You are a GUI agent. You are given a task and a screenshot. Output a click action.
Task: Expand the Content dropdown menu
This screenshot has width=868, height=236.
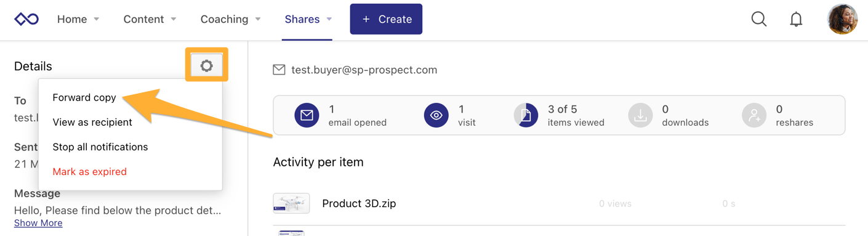(x=150, y=19)
